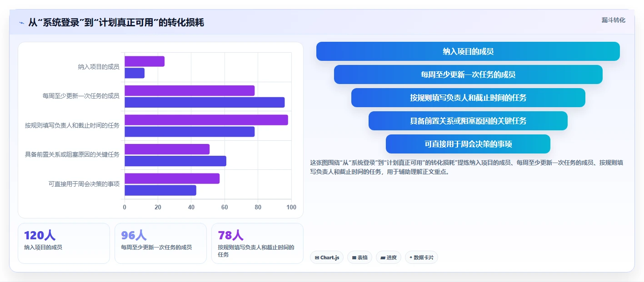This screenshot has width=644, height=282.
Task: Click funnel stage 具备前置关系或阻塞原因的关键任务
Action: pos(468,121)
